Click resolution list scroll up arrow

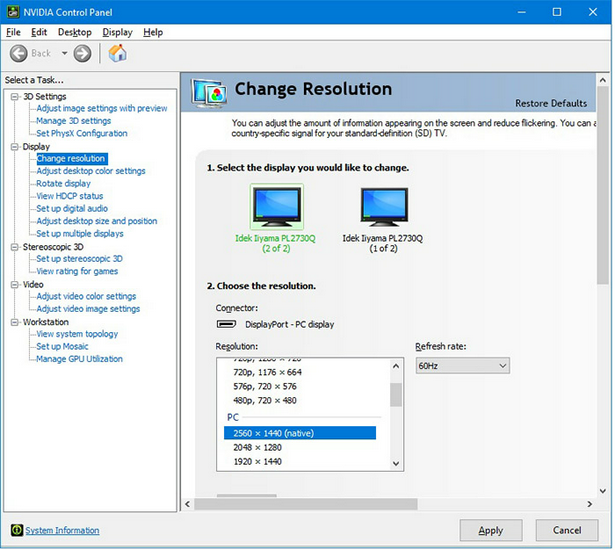pyautogui.click(x=396, y=366)
